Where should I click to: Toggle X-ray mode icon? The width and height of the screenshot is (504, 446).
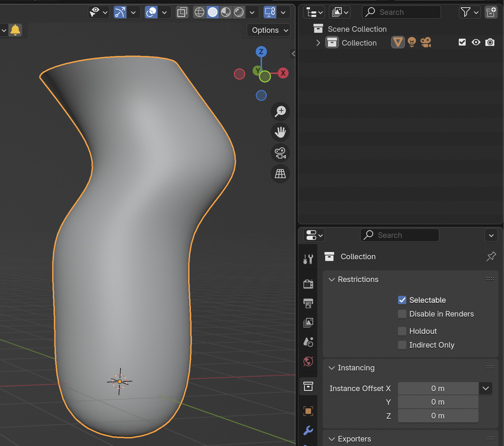coord(182,12)
